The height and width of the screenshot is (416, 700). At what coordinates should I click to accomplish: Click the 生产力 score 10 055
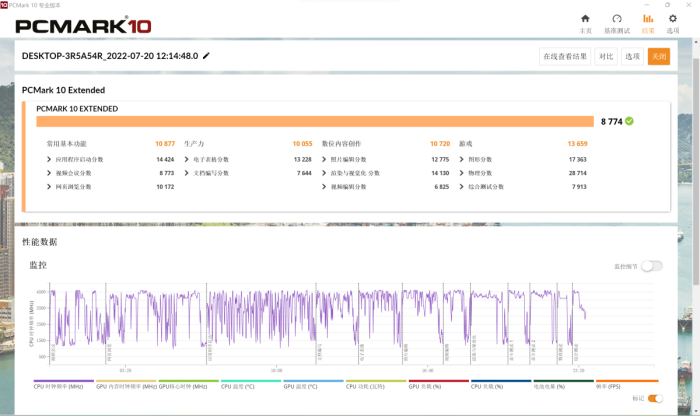click(302, 144)
